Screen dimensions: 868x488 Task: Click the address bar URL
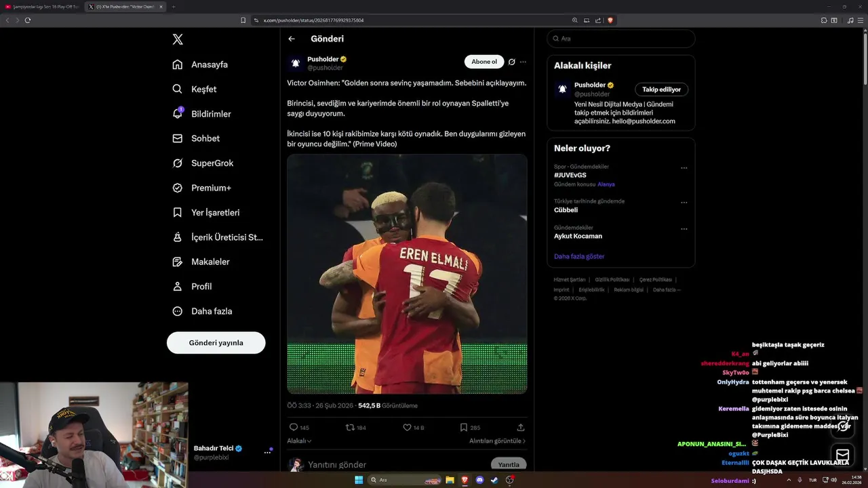tap(313, 20)
